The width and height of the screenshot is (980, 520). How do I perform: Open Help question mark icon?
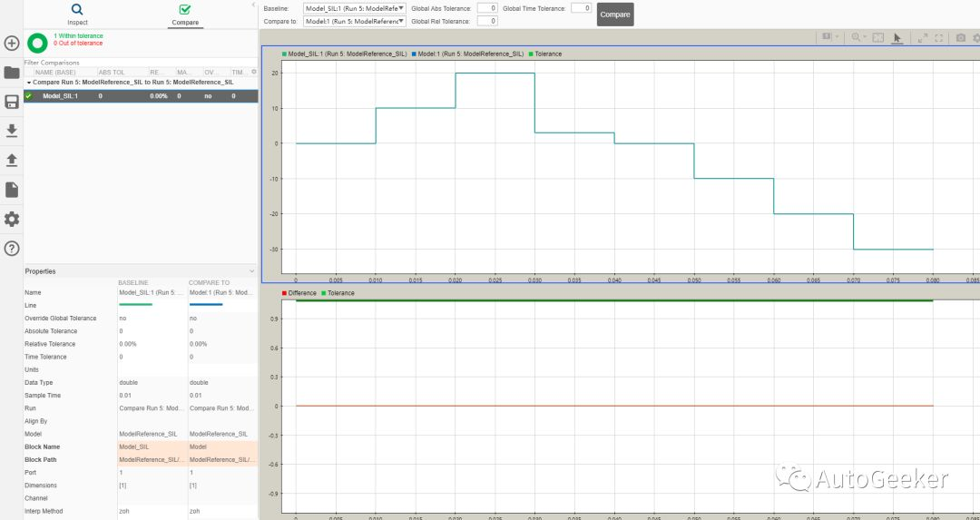point(11,248)
